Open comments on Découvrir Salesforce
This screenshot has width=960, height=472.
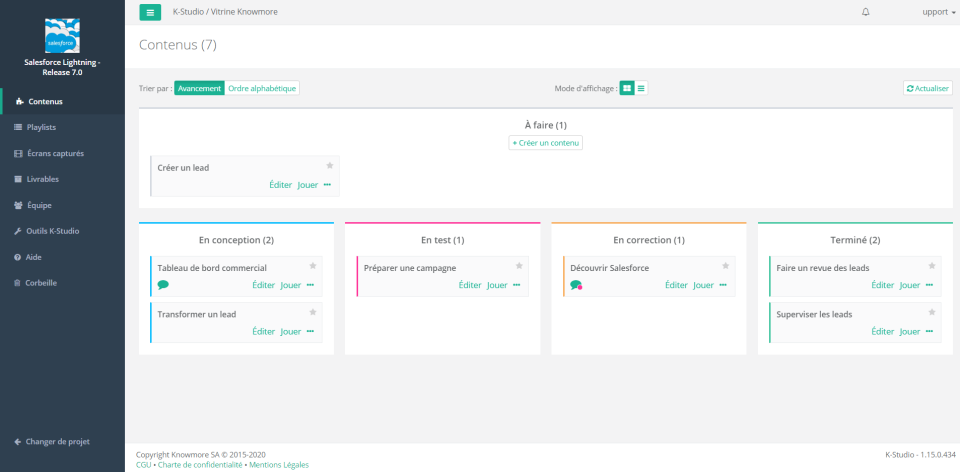click(x=576, y=285)
